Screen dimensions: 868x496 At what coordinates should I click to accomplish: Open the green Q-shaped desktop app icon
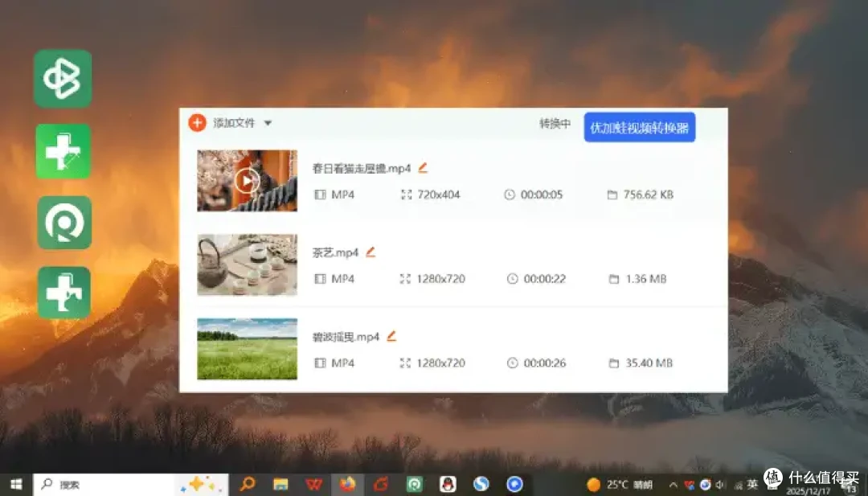point(64,222)
